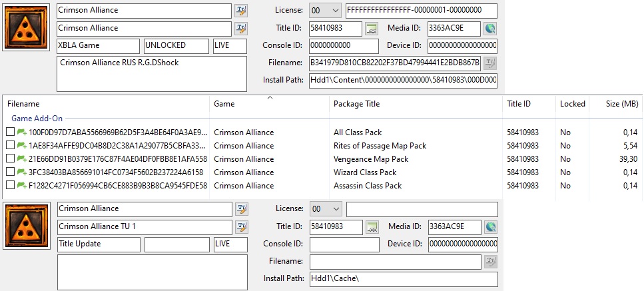
Task: Click the top LIVE package type field
Action: tap(230, 46)
